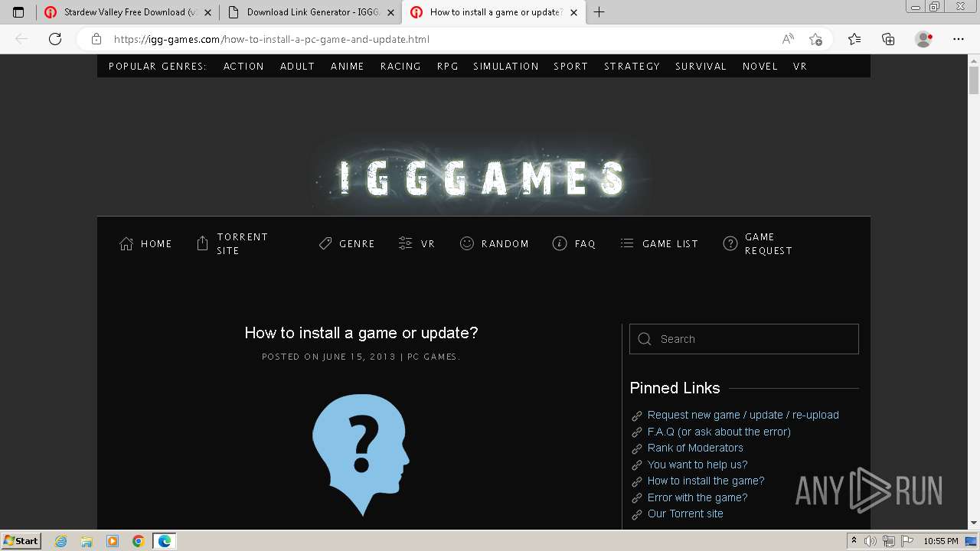Open the Favorites list icon
Viewport: 980px width, 551px height.
854,39
